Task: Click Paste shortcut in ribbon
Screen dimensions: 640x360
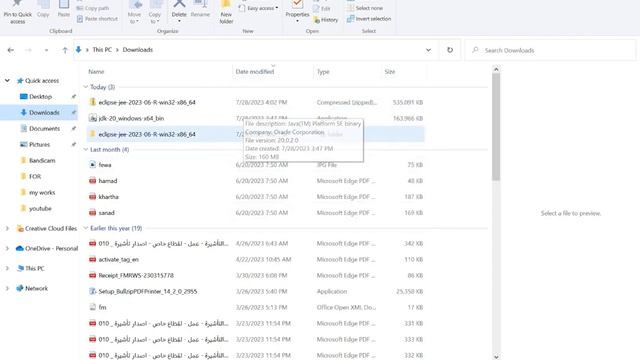Action: pyautogui.click(x=97, y=19)
